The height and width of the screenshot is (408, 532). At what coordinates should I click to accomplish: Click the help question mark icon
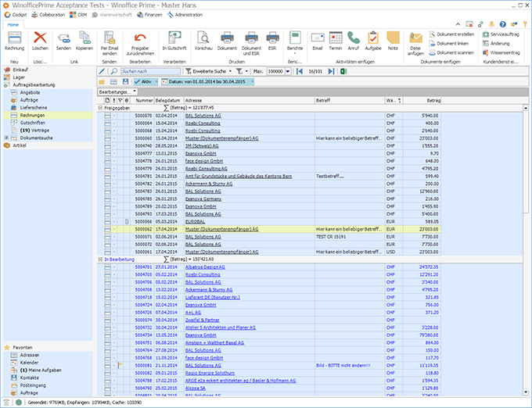503,24
